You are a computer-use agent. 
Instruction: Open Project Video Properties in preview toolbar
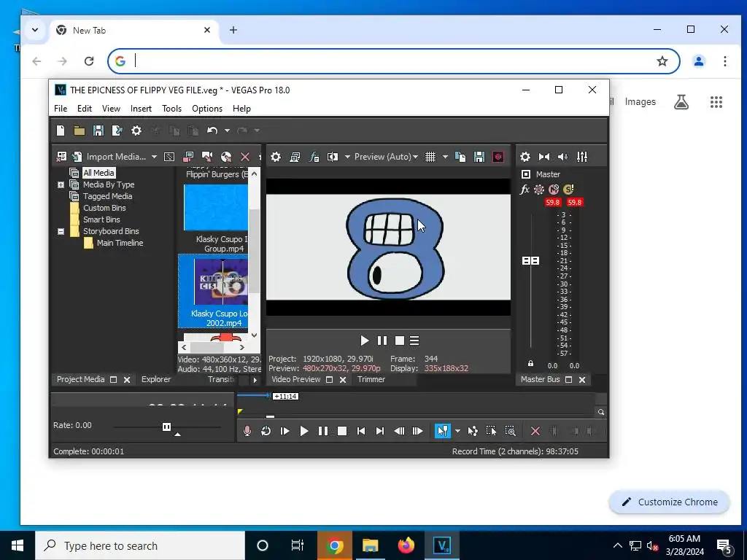tap(275, 157)
